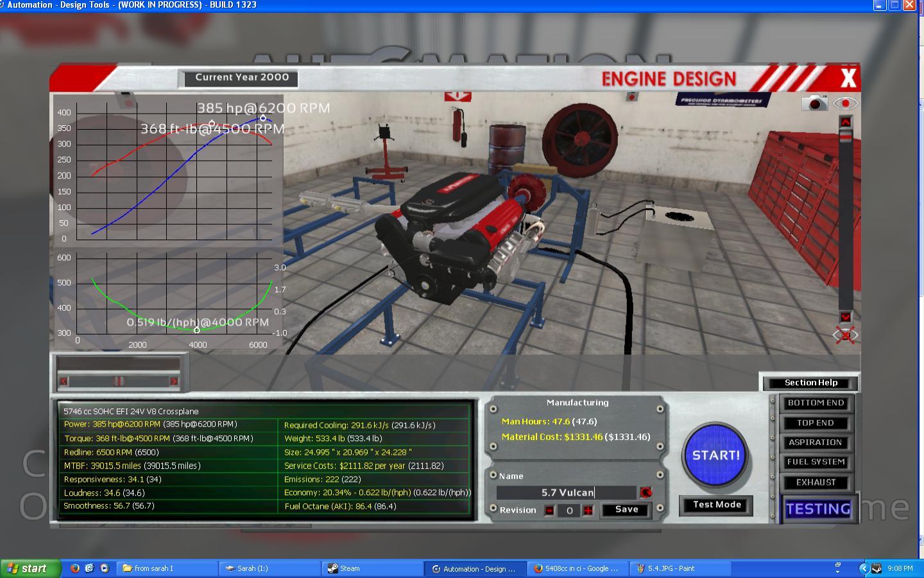Switch to the Top End section
This screenshot has height=578, width=924.
point(816,423)
